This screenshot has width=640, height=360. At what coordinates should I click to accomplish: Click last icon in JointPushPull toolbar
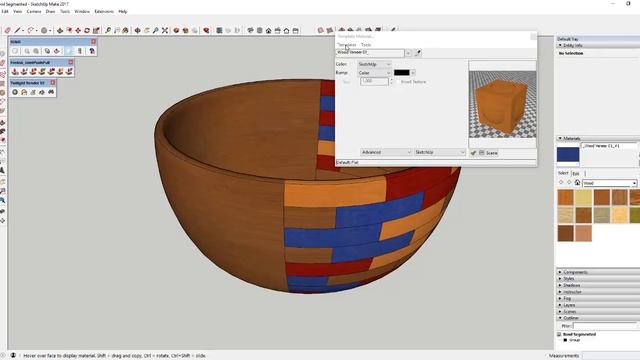point(69,71)
